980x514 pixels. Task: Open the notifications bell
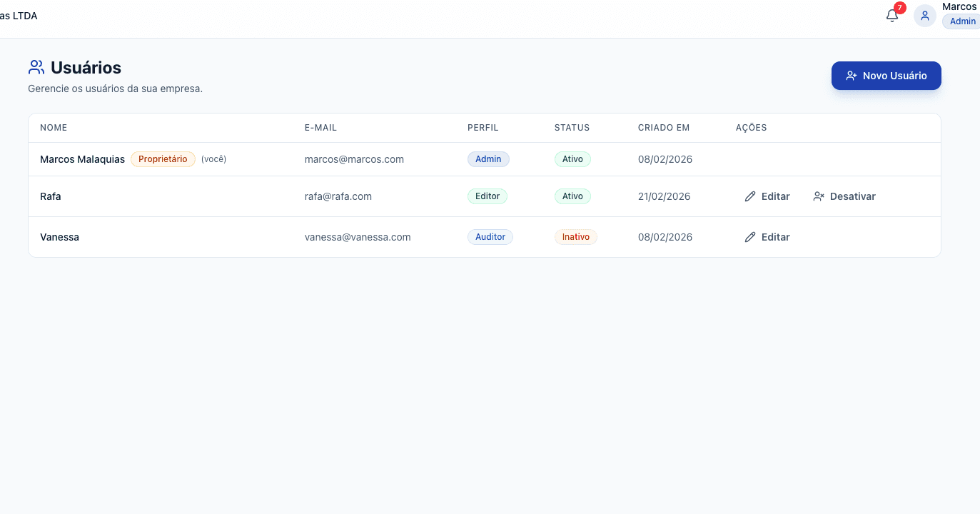click(x=891, y=16)
